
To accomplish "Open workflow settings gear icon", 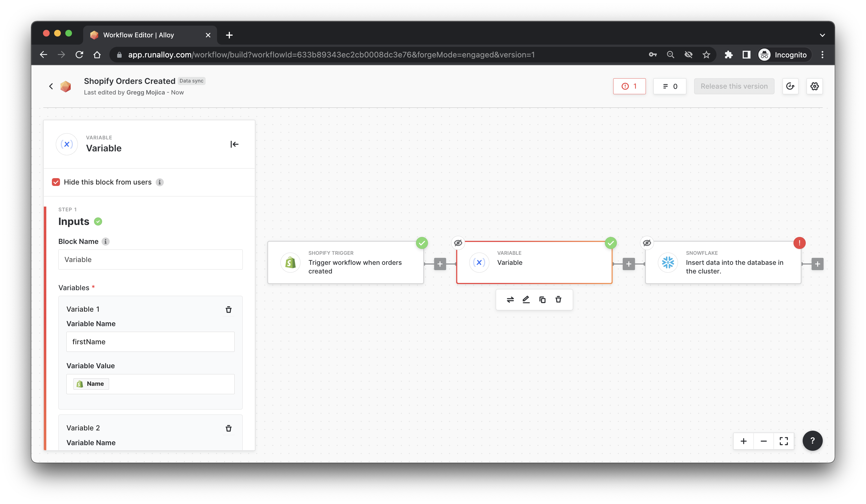I will 814,86.
